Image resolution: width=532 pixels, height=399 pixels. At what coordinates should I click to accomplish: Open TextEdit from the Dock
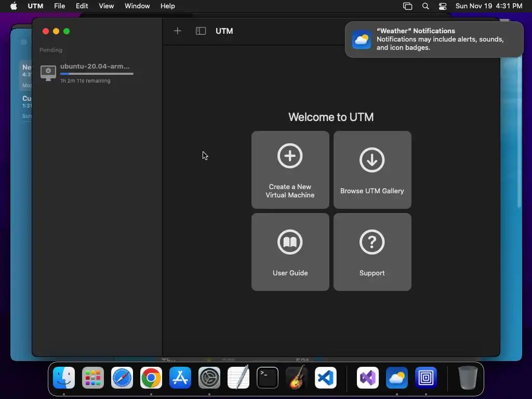pyautogui.click(x=238, y=377)
